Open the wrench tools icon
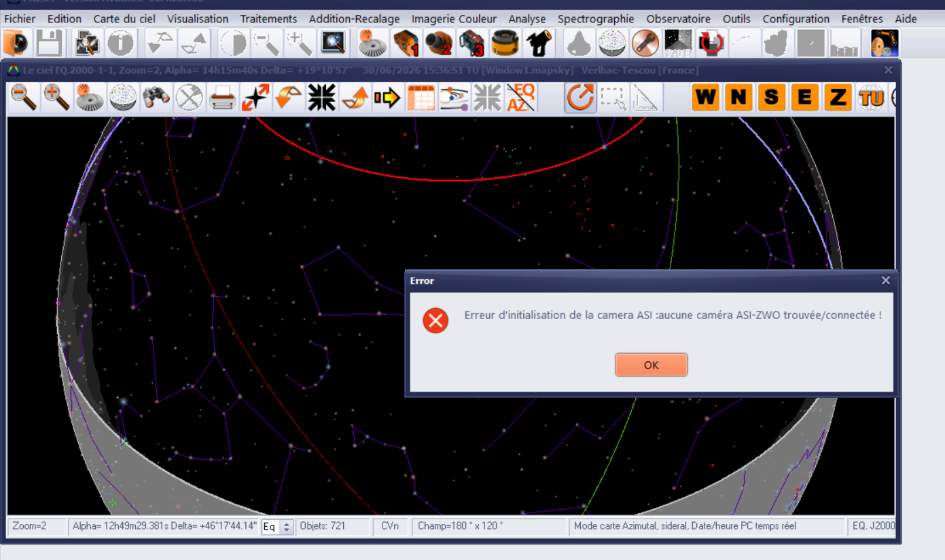 coord(645,43)
